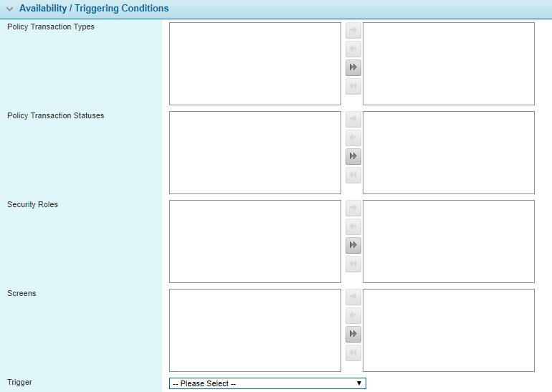Image resolution: width=552 pixels, height=392 pixels.
Task: Click the available Policy Transaction Types list
Action: [x=254, y=64]
